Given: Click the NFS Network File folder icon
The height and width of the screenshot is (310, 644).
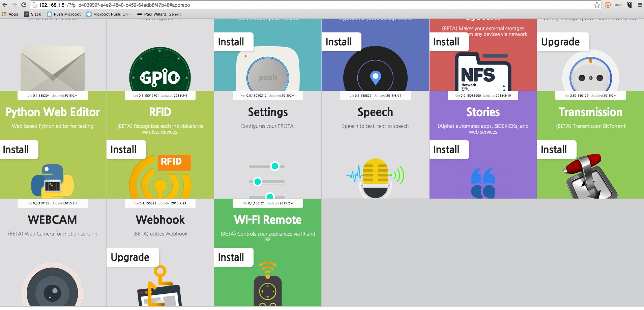Looking at the screenshot, I should (483, 72).
